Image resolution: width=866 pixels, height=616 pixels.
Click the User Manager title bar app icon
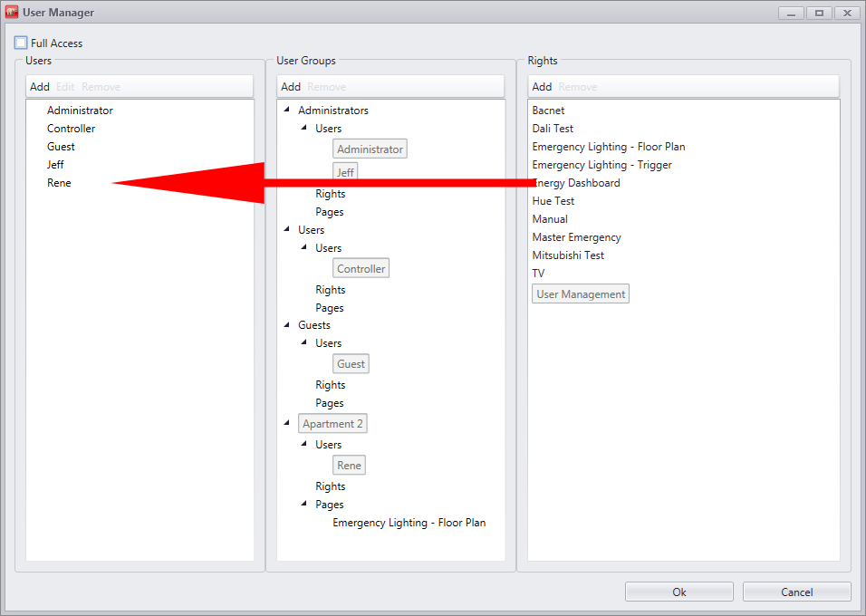[11, 12]
